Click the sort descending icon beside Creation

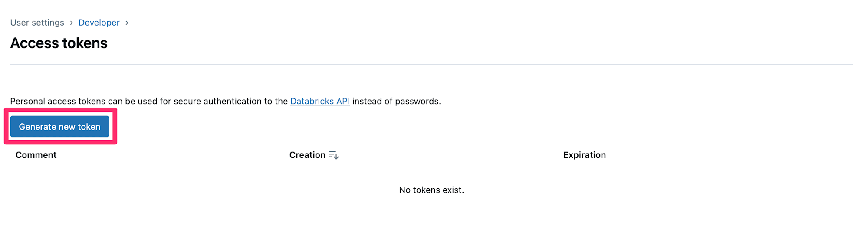pyautogui.click(x=333, y=155)
